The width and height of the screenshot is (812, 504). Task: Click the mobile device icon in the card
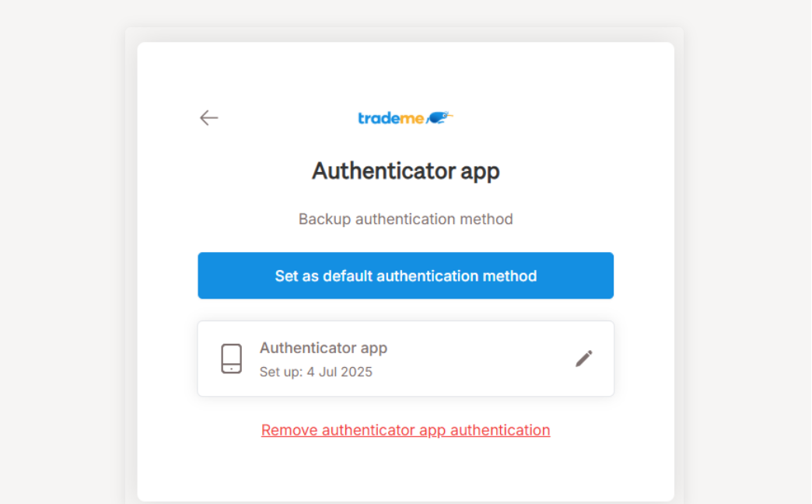[x=231, y=359]
